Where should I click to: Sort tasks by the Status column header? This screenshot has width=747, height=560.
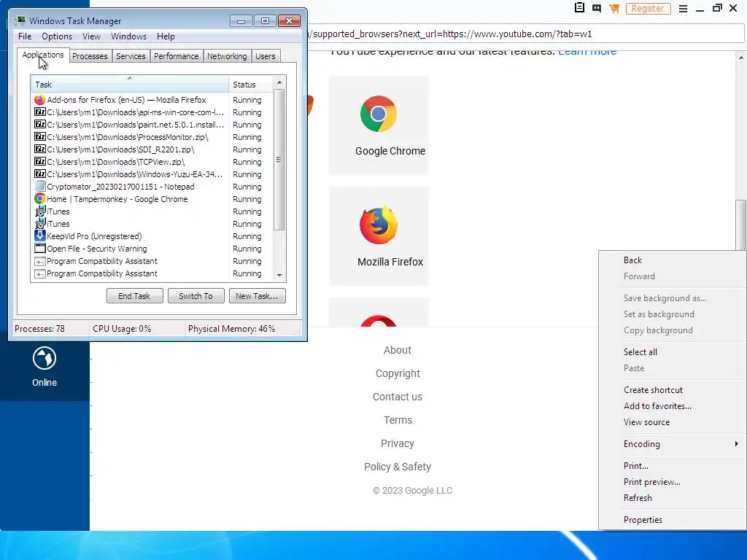251,85
